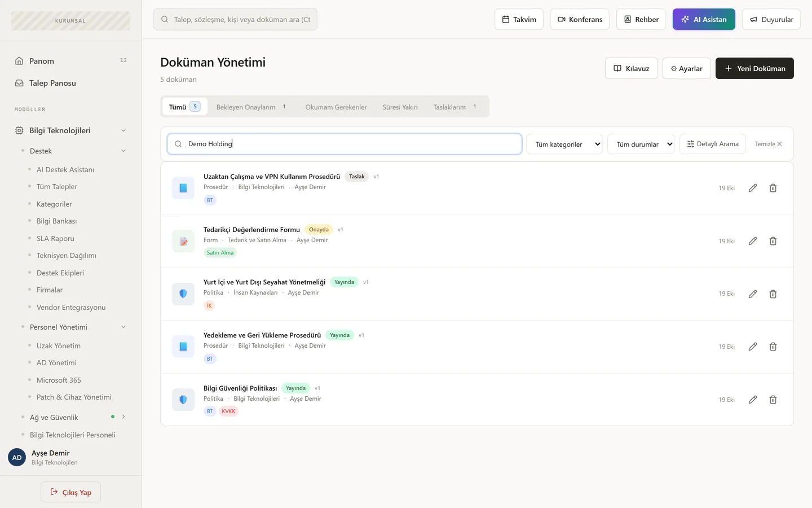Click Detaylı Arama advanced search

click(713, 144)
